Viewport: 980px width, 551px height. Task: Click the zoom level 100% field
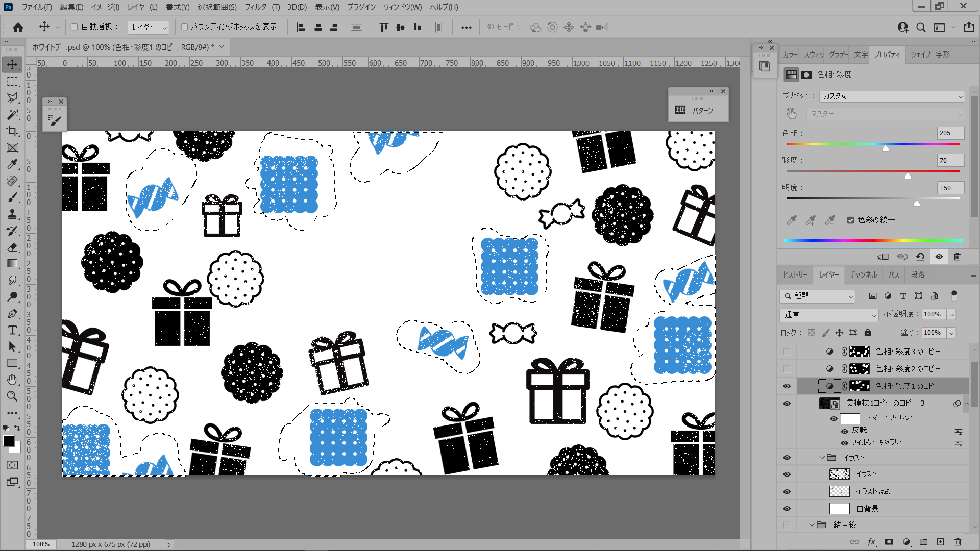(x=41, y=544)
